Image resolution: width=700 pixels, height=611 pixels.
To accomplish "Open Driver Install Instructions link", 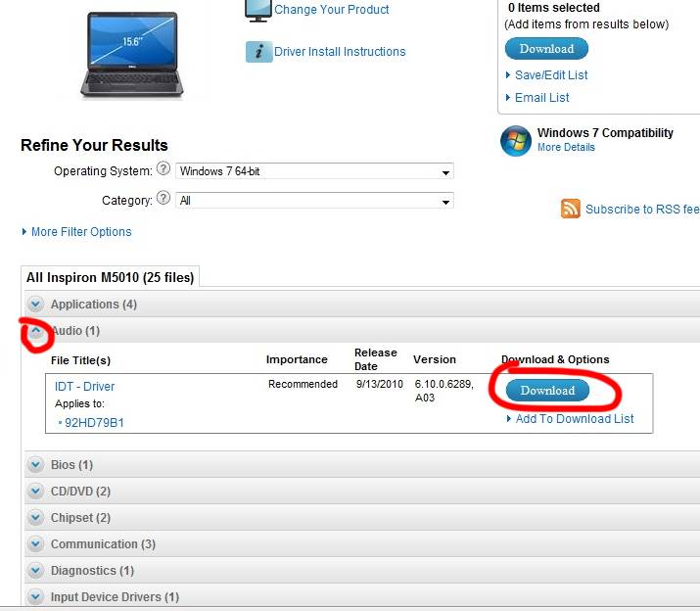I will 340,52.
